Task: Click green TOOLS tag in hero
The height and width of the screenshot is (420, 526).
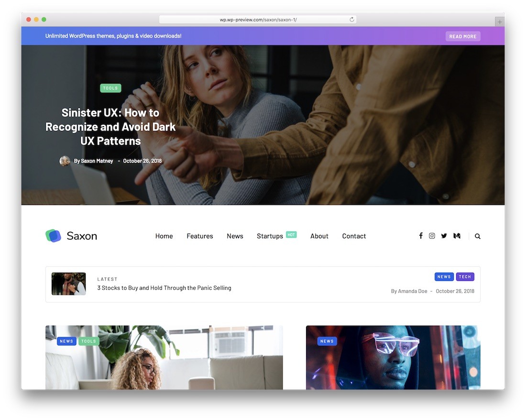Action: click(x=110, y=88)
